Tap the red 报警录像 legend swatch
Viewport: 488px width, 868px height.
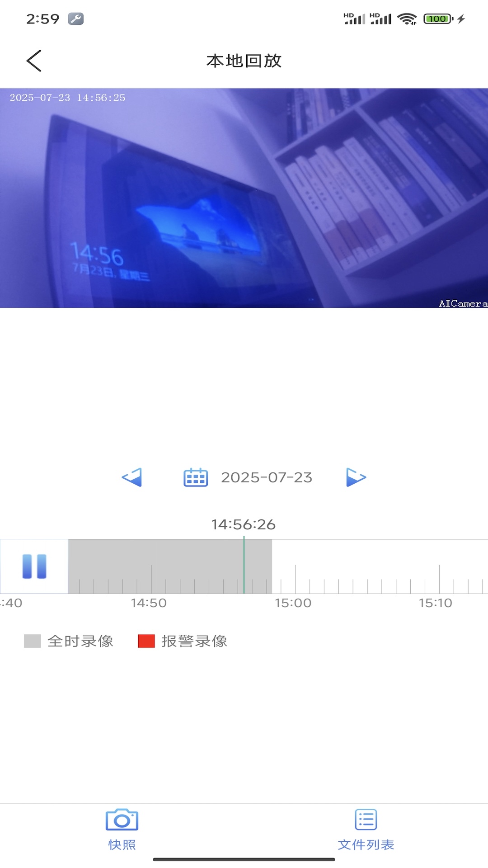coord(146,641)
